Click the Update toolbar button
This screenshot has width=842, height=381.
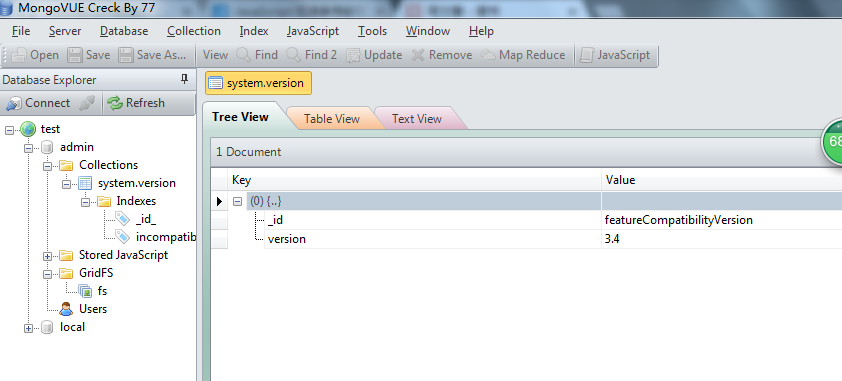tap(374, 55)
